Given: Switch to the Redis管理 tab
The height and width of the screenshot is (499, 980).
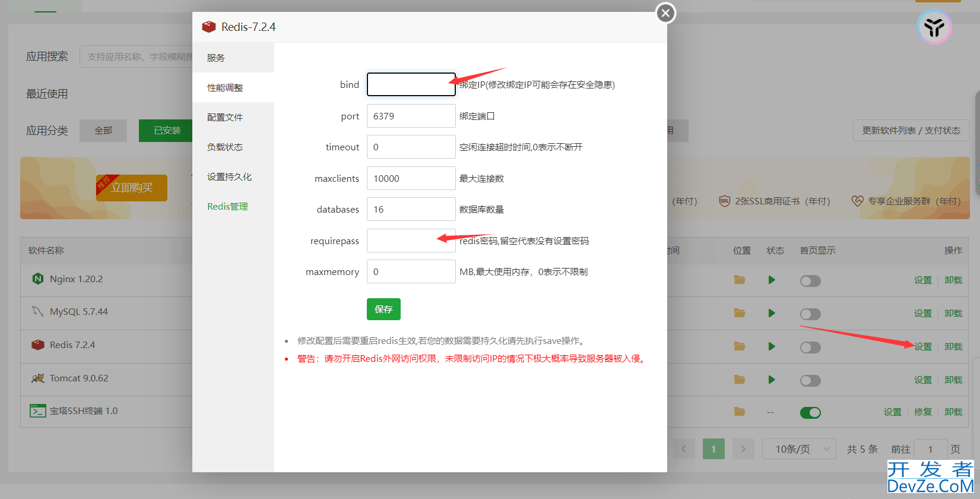Looking at the screenshot, I should point(233,206).
